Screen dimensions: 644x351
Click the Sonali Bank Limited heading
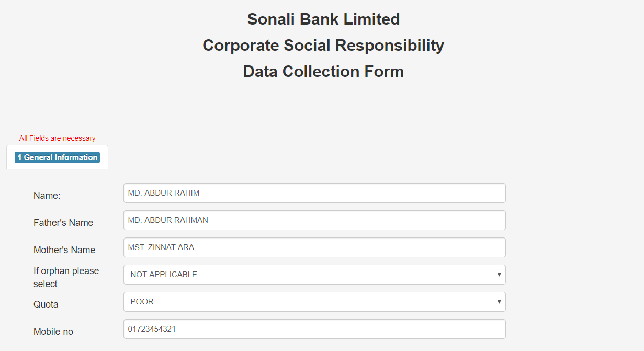tap(323, 19)
